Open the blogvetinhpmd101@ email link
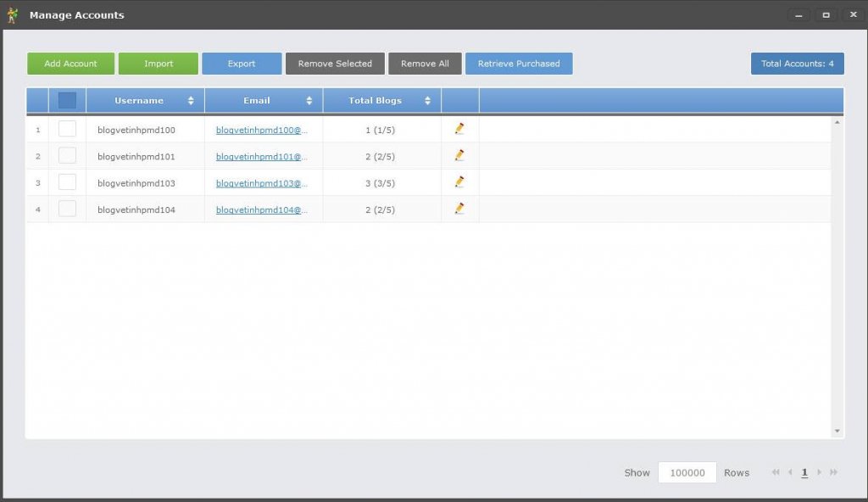The width and height of the screenshot is (868, 502). [x=261, y=157]
